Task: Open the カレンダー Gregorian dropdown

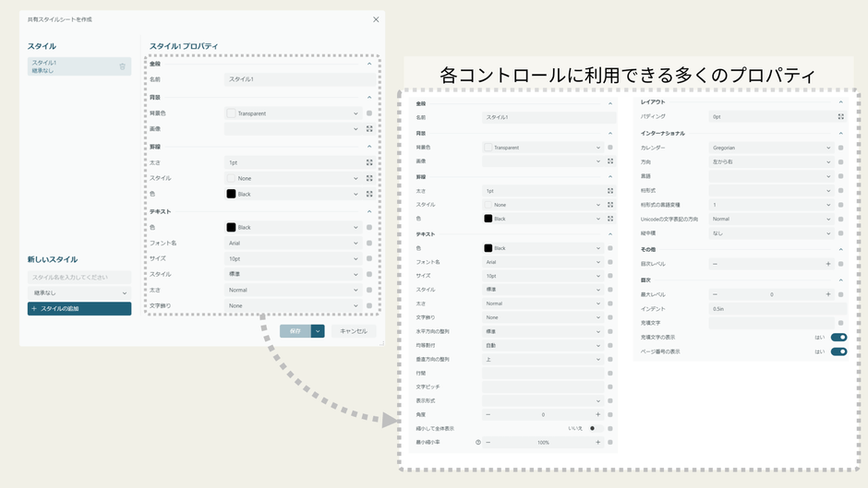Action: [771, 148]
